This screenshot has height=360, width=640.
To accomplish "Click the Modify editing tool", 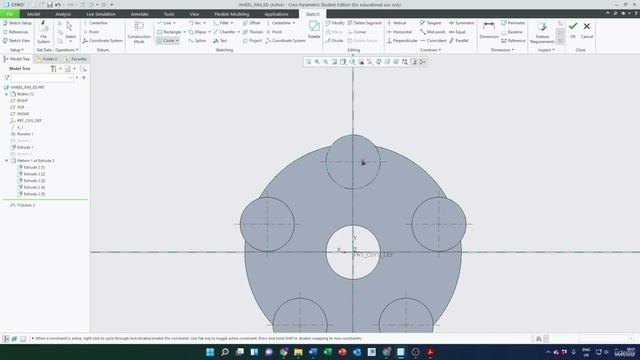I will point(335,23).
